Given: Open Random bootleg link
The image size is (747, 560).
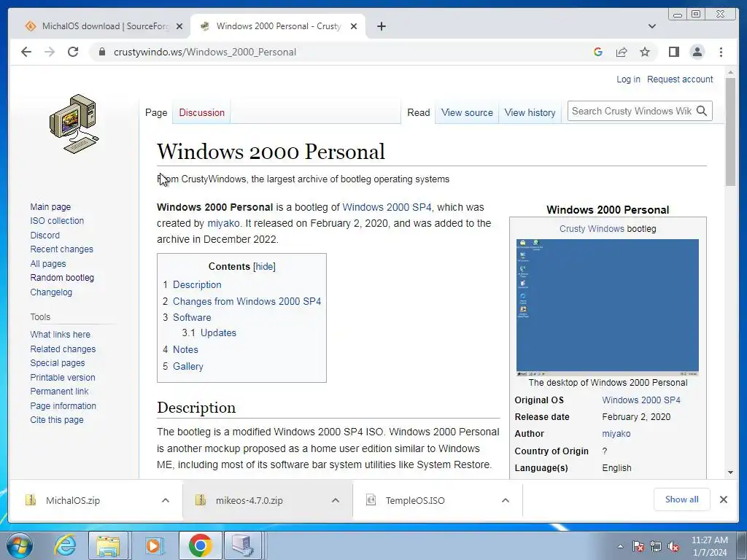Looking at the screenshot, I should tap(62, 278).
